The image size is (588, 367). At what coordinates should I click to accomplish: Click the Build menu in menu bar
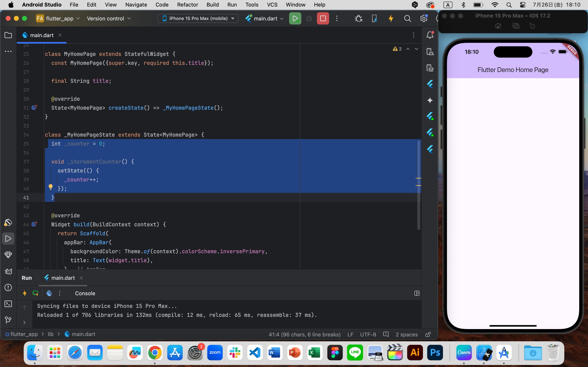tap(212, 5)
